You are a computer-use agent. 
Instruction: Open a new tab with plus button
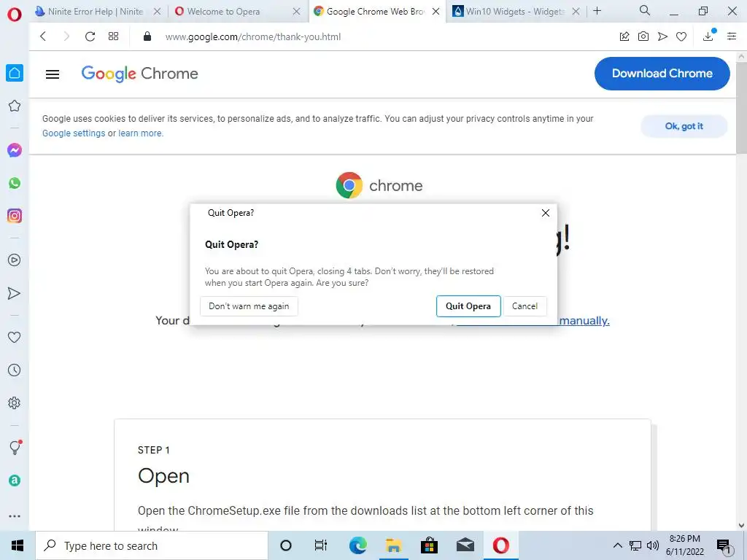(x=597, y=10)
